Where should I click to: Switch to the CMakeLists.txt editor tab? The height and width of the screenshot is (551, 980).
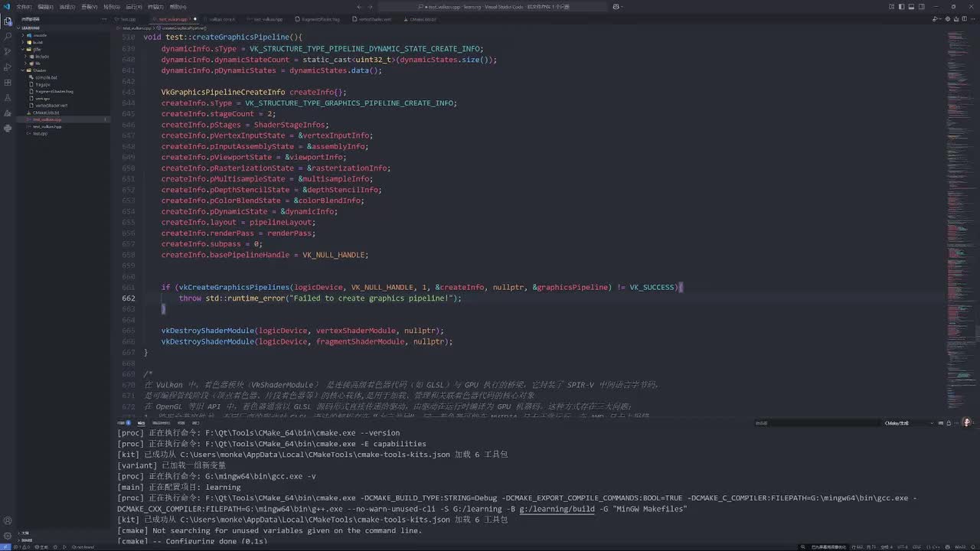click(x=423, y=18)
